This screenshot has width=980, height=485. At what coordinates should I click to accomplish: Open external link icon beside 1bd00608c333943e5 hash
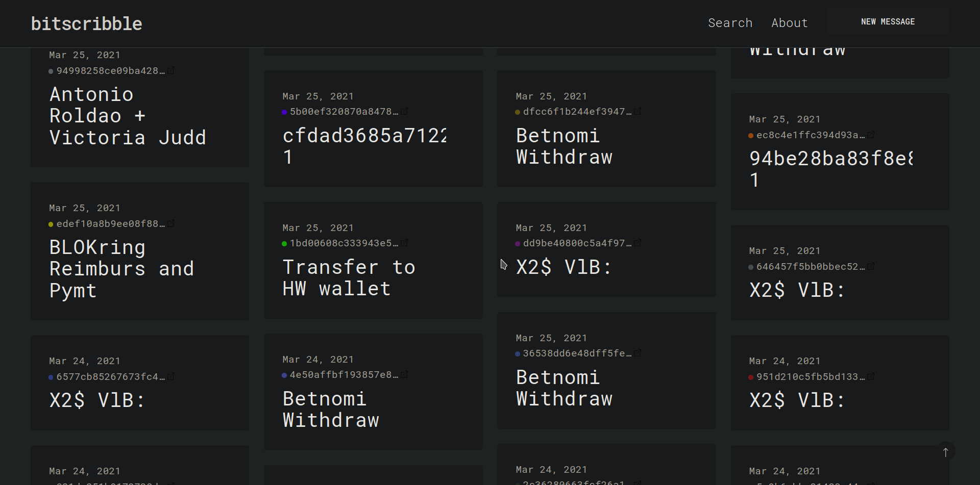click(404, 243)
